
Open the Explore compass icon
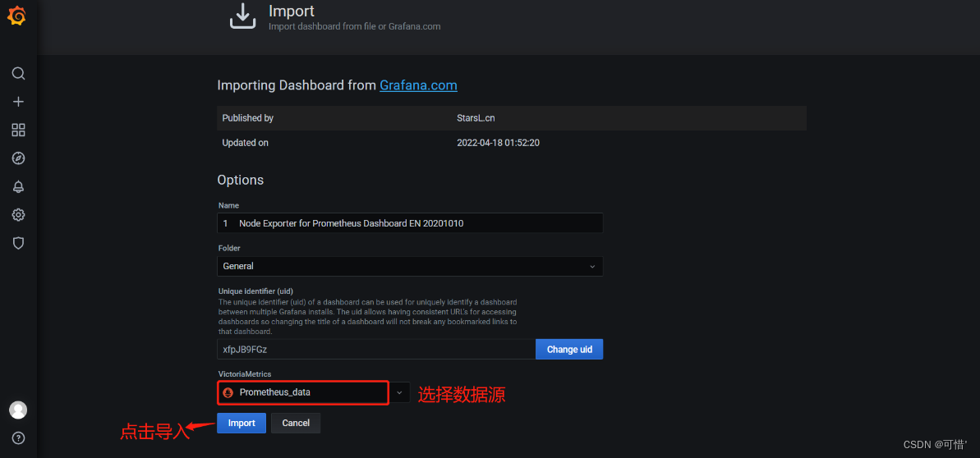click(x=18, y=158)
